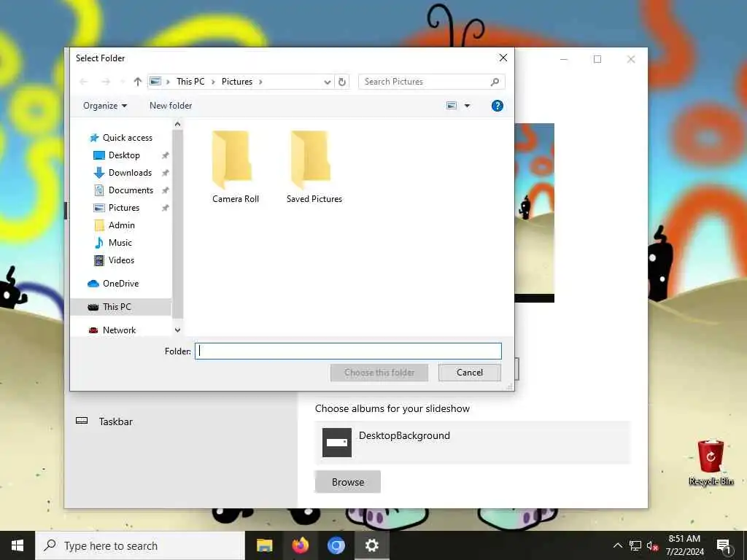Click the taskbar search box
Screen dimensions: 747x560
tap(140, 545)
